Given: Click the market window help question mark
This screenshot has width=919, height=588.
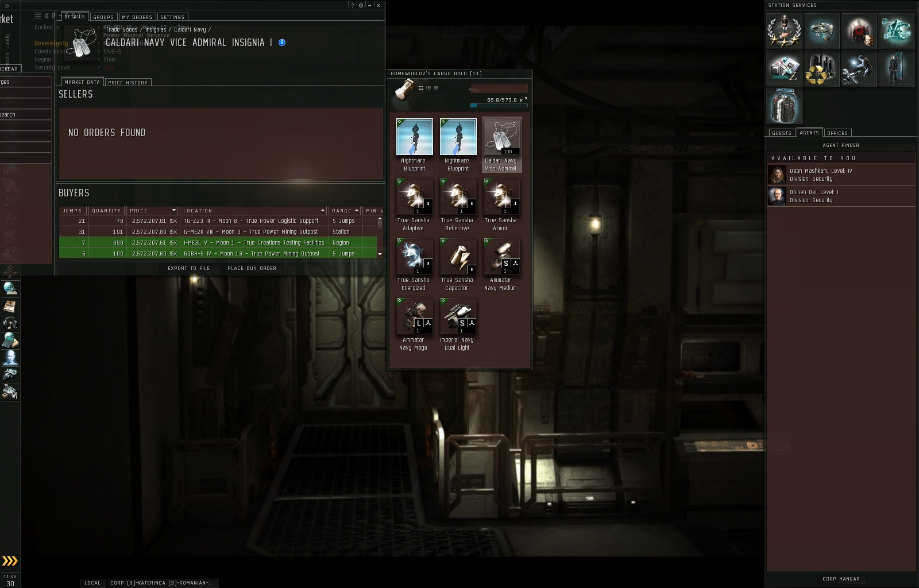Looking at the screenshot, I should pyautogui.click(x=353, y=5).
